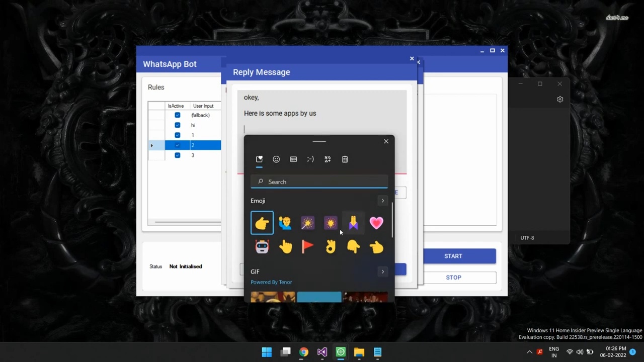Insert the hand pointing down emoji
This screenshot has width=644, height=362.
tap(353, 246)
